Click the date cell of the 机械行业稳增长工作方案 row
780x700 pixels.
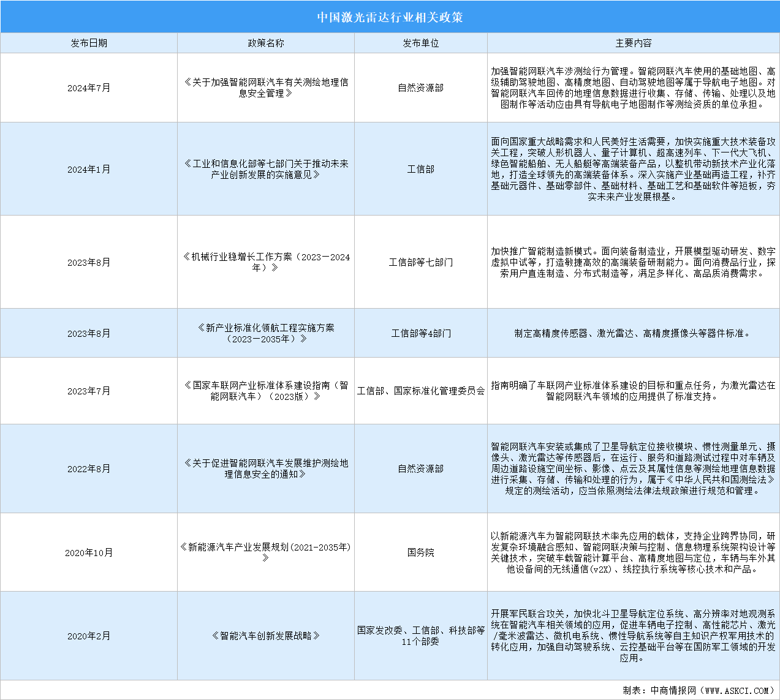89,262
